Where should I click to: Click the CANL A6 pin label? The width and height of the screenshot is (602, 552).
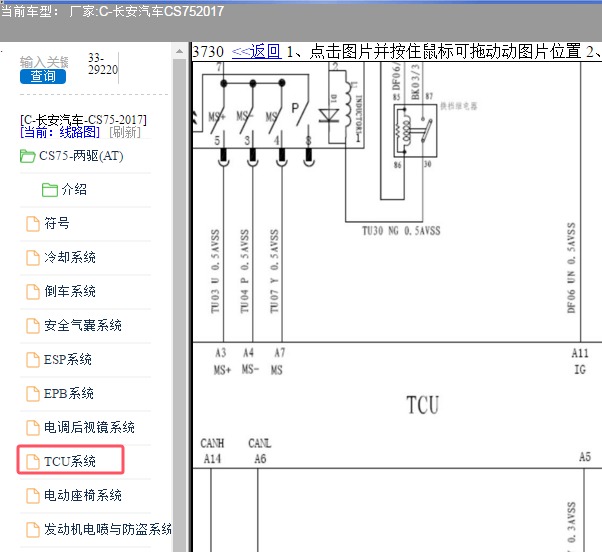(x=260, y=451)
